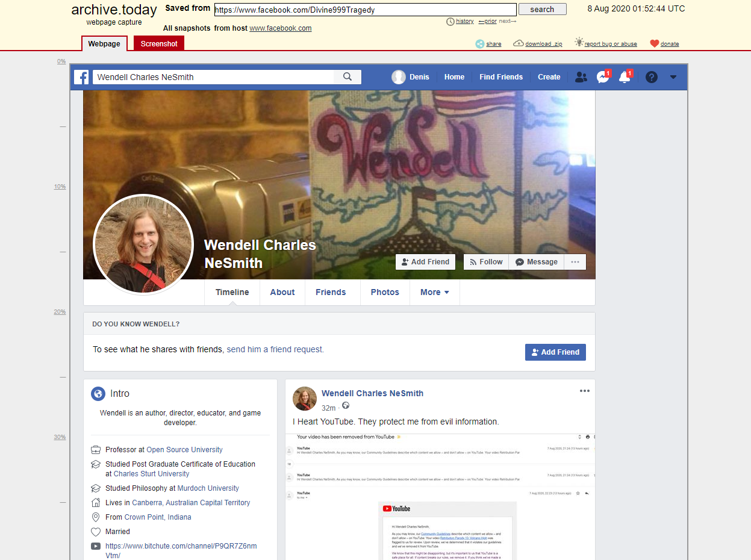Viewport: 751px width, 560px height.
Task: Open Find Friends in top bar
Action: (501, 77)
